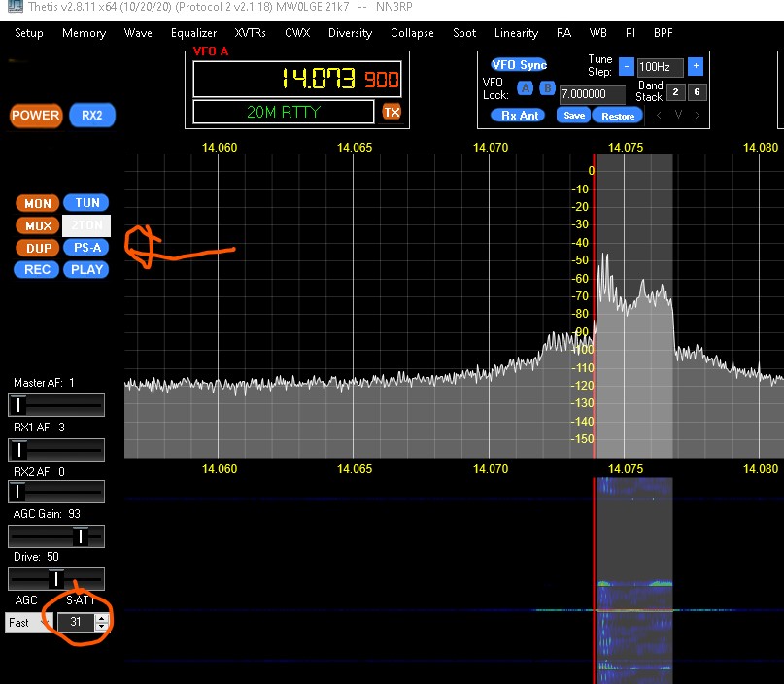Click the RX2 AF slider
784x684 pixels.
[x=56, y=492]
